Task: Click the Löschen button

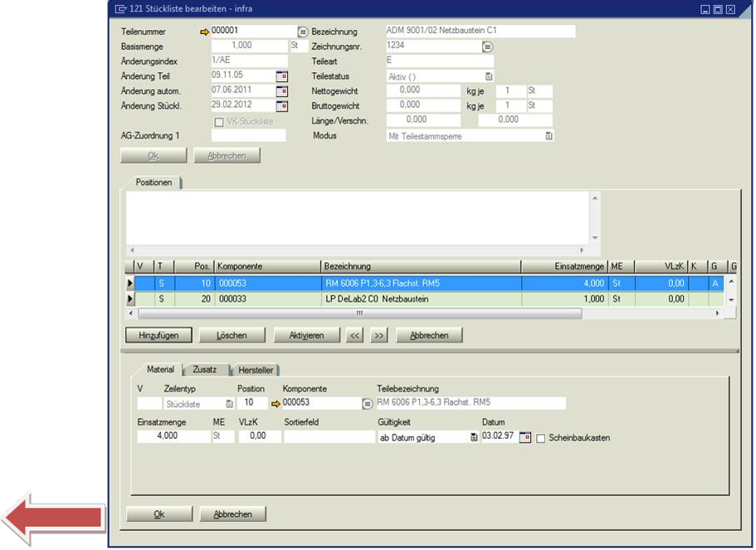Action: pyautogui.click(x=232, y=335)
